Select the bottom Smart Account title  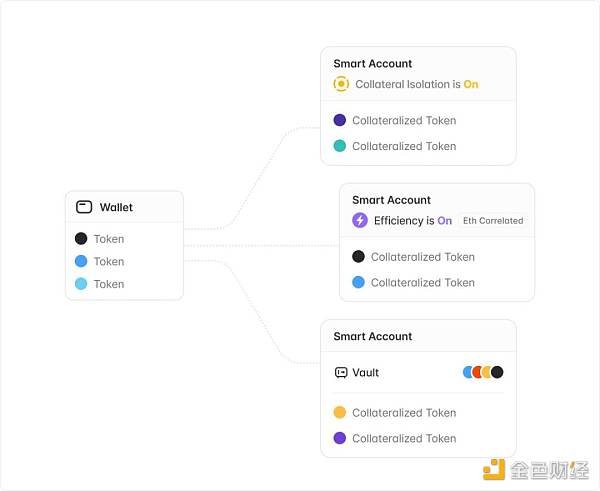[372, 336]
